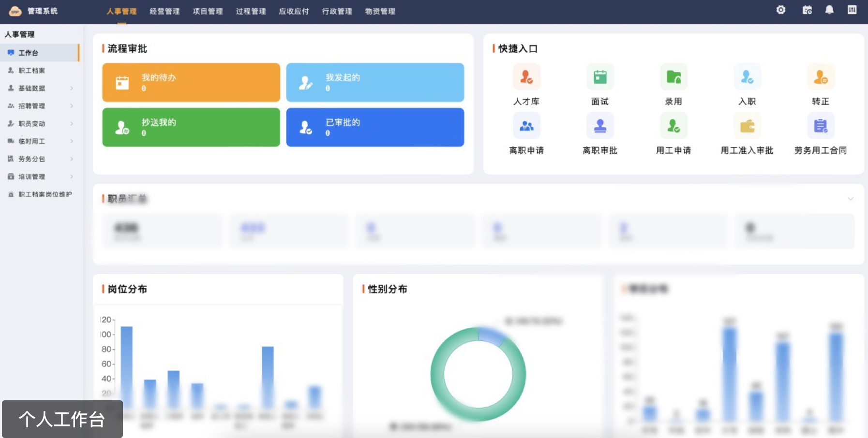Open the 录用 hiring folder icon
Image resolution: width=868 pixels, height=438 pixels.
pos(673,77)
